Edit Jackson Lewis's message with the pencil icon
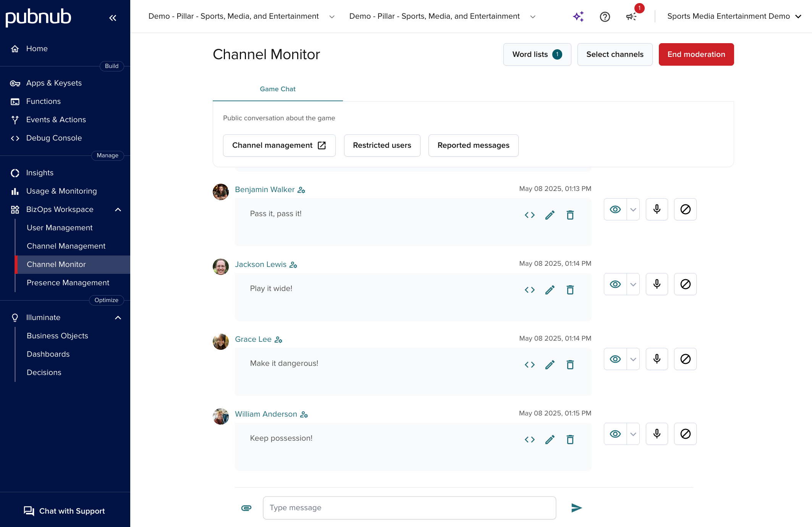Image resolution: width=812 pixels, height=527 pixels. pos(550,290)
